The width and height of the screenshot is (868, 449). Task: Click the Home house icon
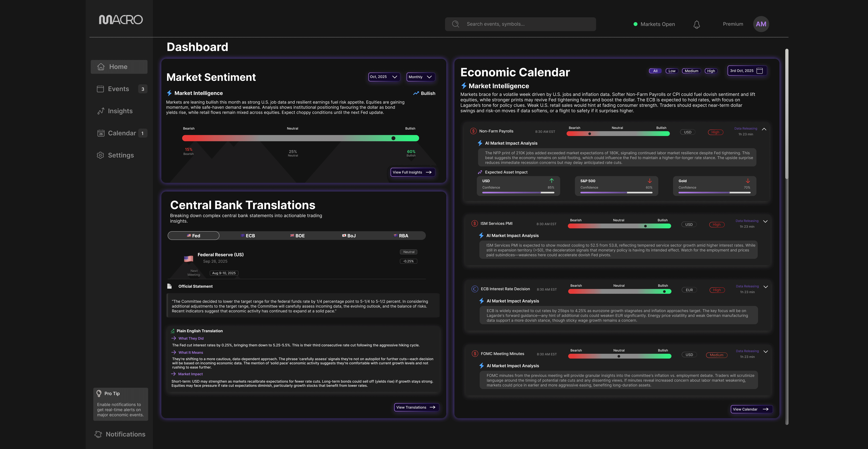[x=101, y=67]
